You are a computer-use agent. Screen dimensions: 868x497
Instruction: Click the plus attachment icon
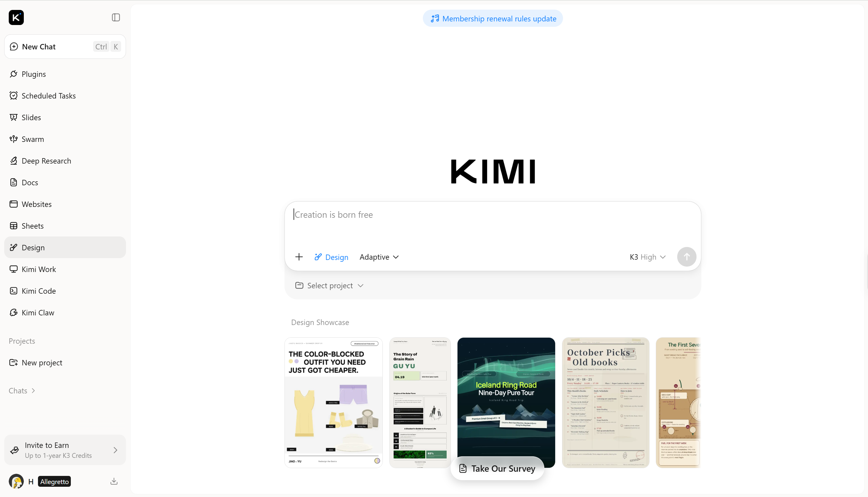299,257
